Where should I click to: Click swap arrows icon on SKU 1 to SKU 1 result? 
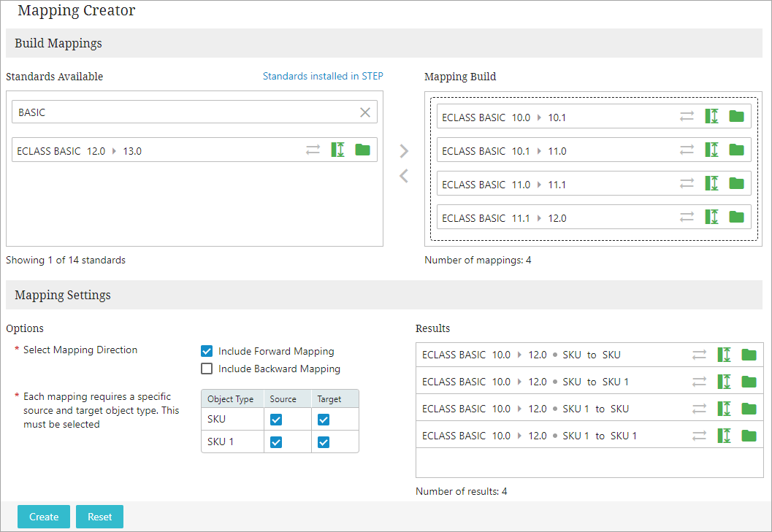(x=699, y=436)
